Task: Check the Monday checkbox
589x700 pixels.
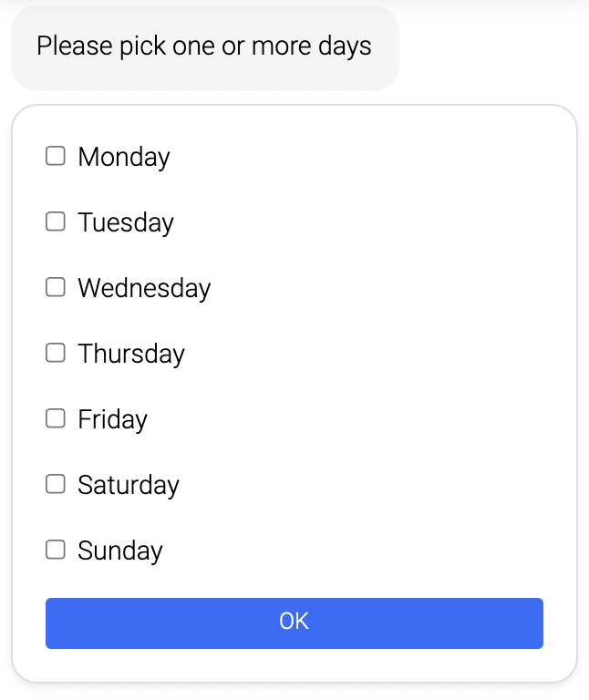Action: point(56,156)
